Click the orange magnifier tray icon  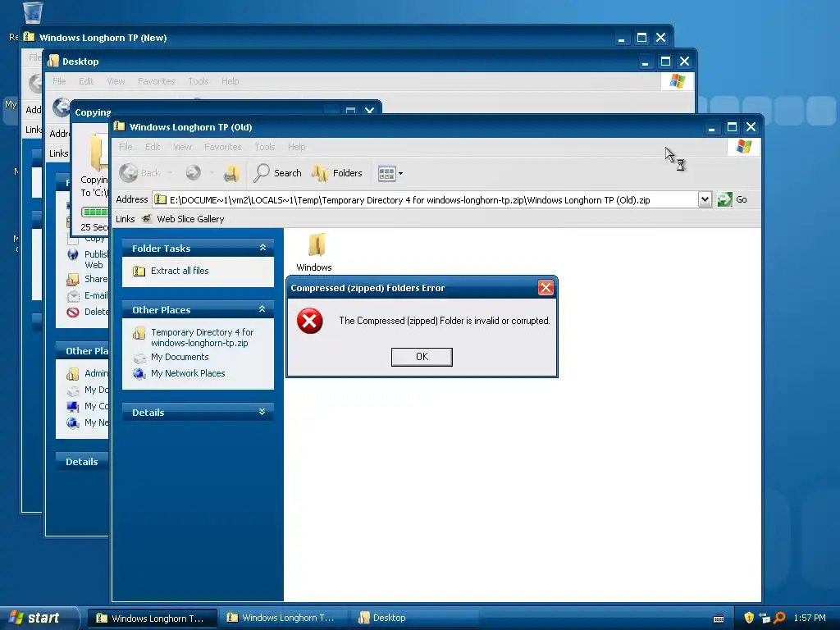click(x=779, y=618)
